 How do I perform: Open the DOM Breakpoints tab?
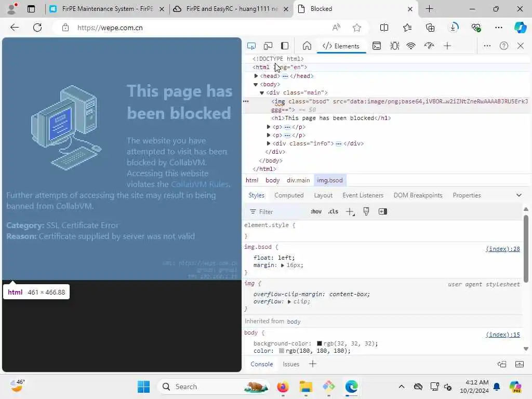pyautogui.click(x=418, y=195)
